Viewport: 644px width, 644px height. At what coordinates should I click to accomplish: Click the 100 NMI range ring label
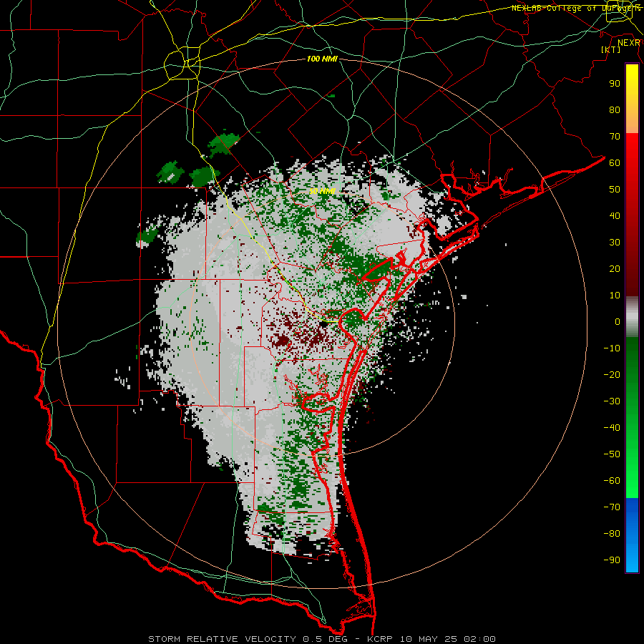click(322, 59)
